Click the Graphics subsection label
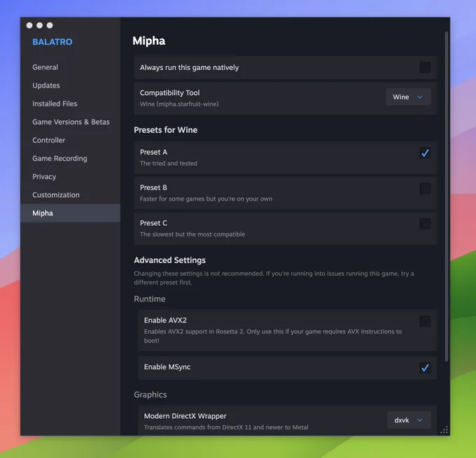This screenshot has height=458, width=476. tap(150, 394)
